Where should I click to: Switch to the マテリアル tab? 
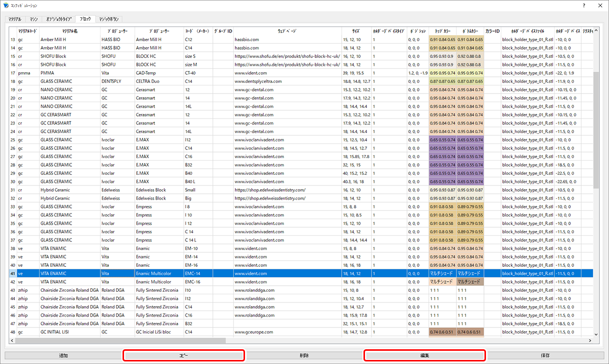point(15,19)
